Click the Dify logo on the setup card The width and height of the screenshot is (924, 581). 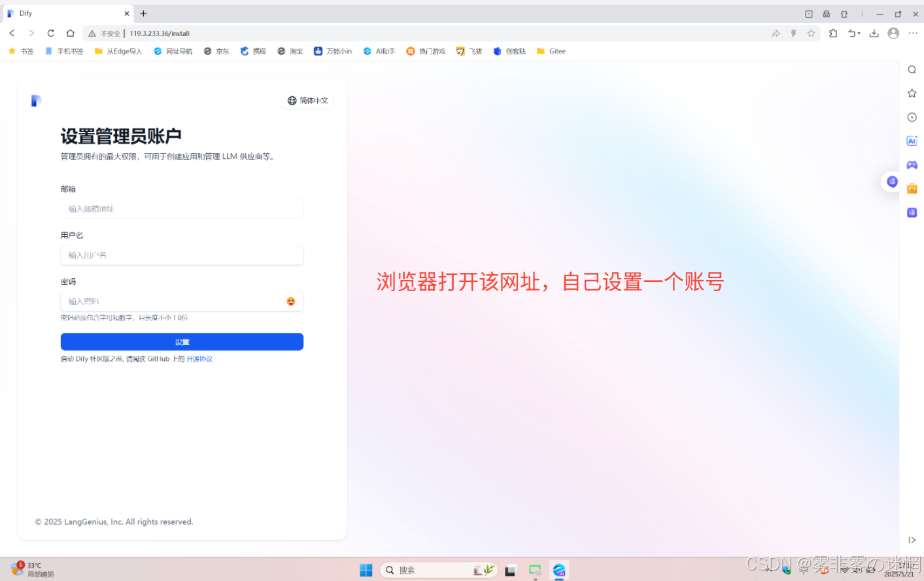(36, 100)
